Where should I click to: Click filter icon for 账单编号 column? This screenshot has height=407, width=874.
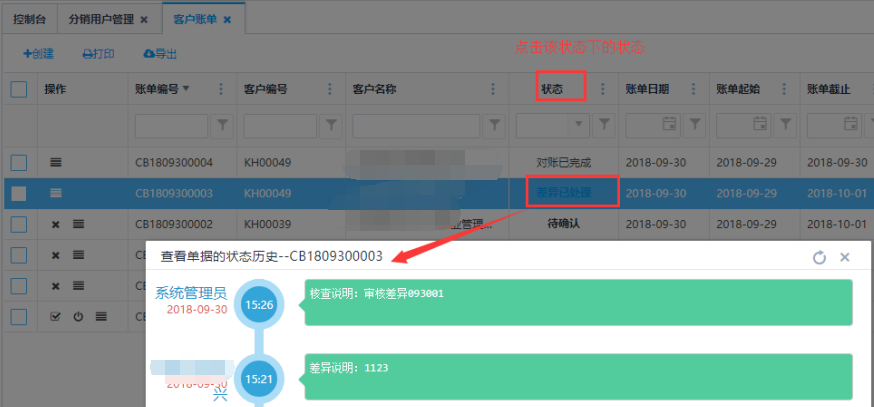(x=222, y=124)
